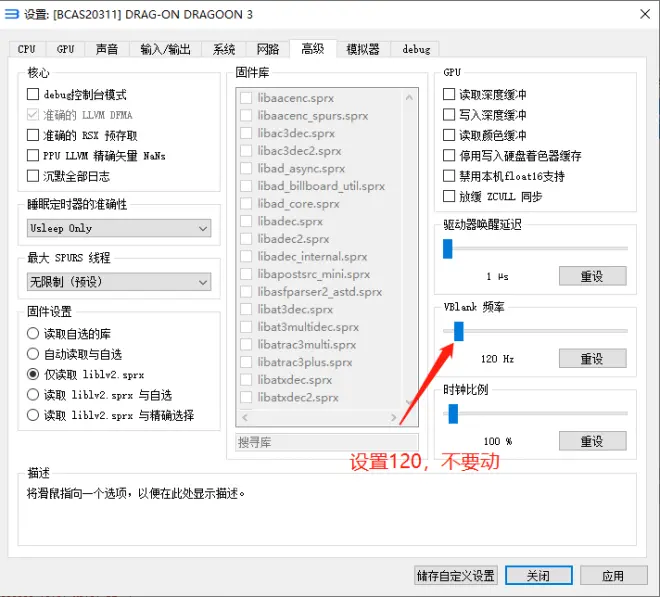Click the 搜寻库 search field
660x597 pixels.
(327, 442)
